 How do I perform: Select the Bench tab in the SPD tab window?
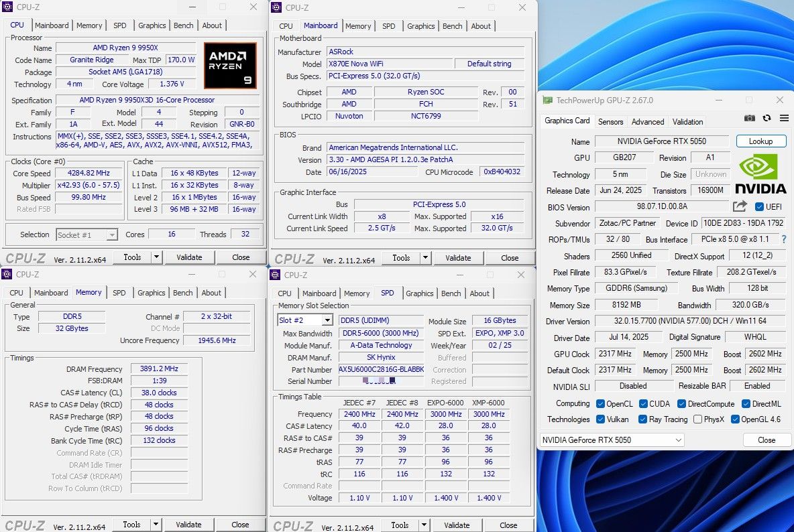(x=451, y=293)
